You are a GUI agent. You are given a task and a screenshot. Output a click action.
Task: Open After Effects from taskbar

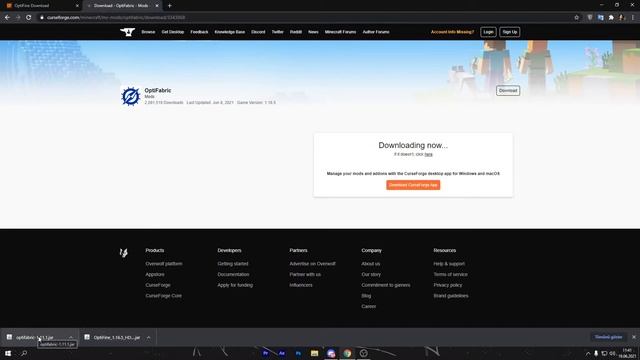(282, 353)
